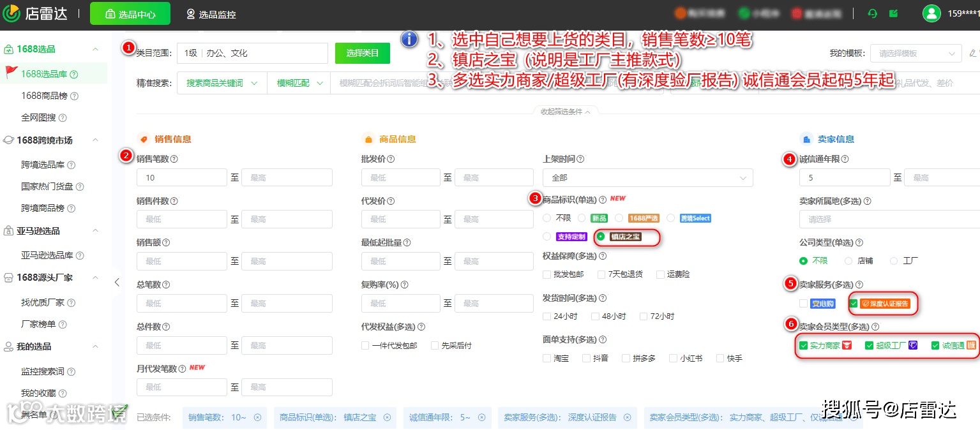This screenshot has width=980, height=430.
Task: Remove the 诚信通年限 selected condition tag
Action: pos(481,417)
